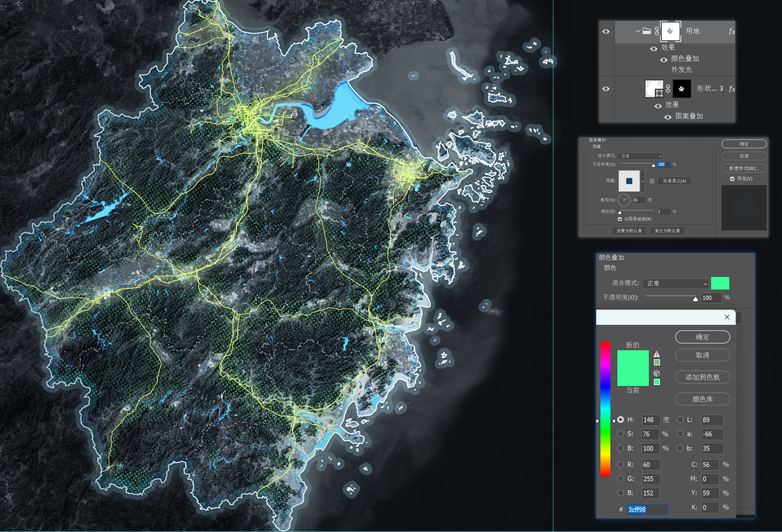Select the S: saturation radio button
The height and width of the screenshot is (532, 782).
tap(621, 434)
